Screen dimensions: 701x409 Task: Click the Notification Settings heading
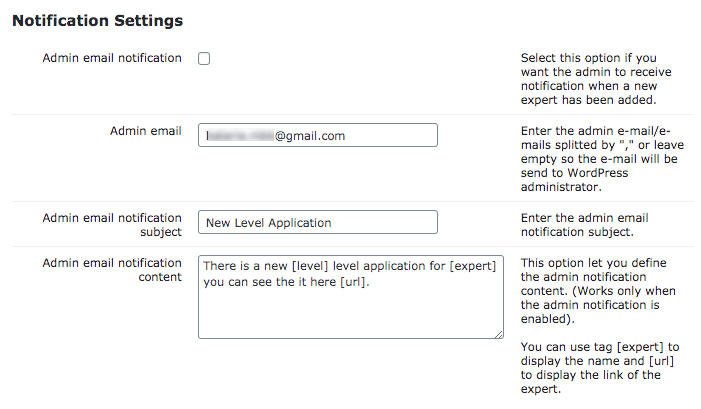tap(98, 20)
